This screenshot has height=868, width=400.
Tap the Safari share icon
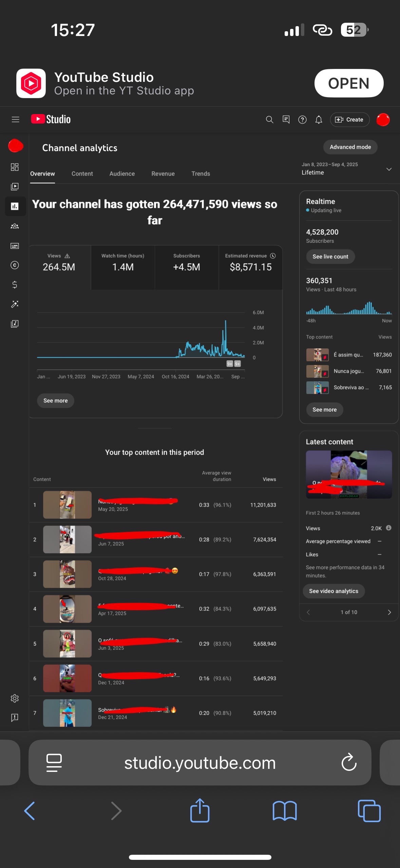[200, 811]
